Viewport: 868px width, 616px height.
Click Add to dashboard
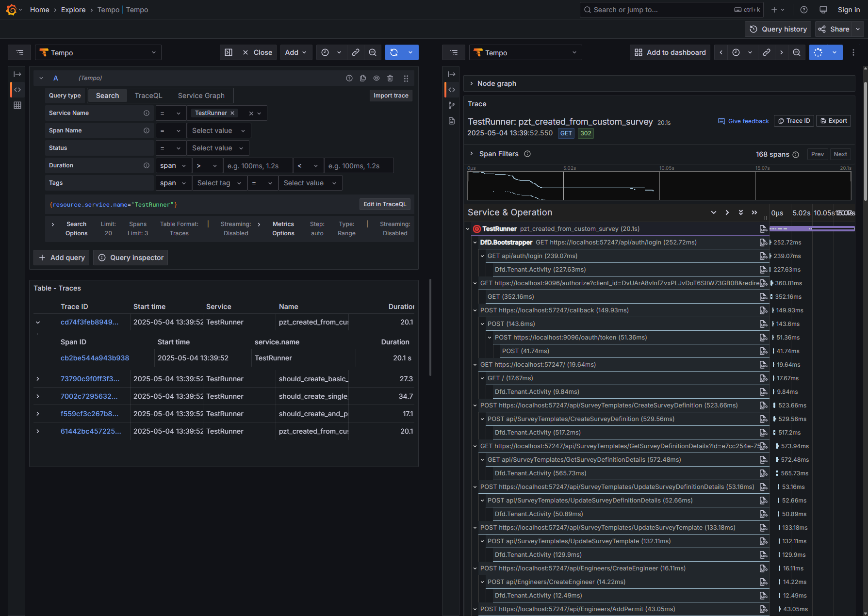[x=670, y=52]
